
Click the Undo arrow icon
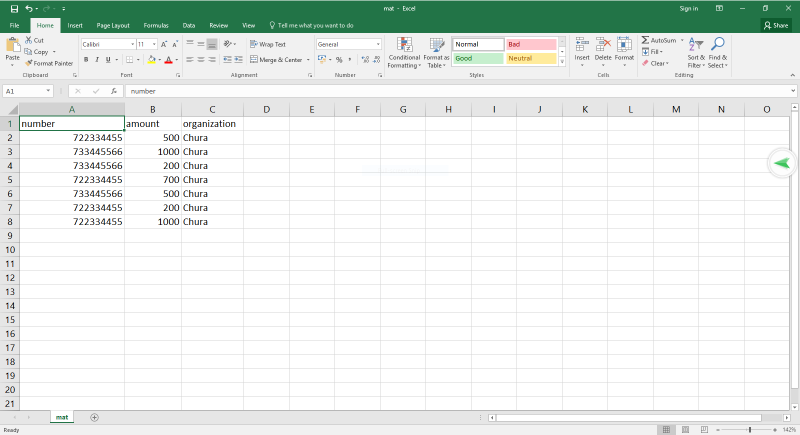coord(29,9)
